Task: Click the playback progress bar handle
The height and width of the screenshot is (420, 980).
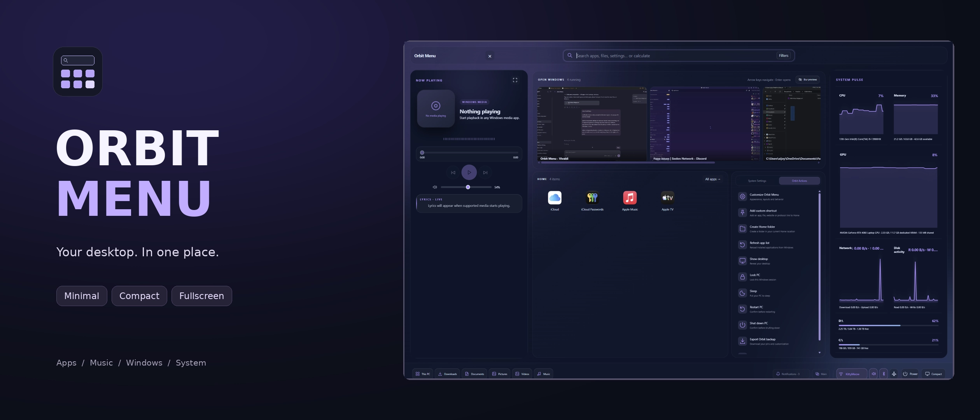Action: pos(422,152)
